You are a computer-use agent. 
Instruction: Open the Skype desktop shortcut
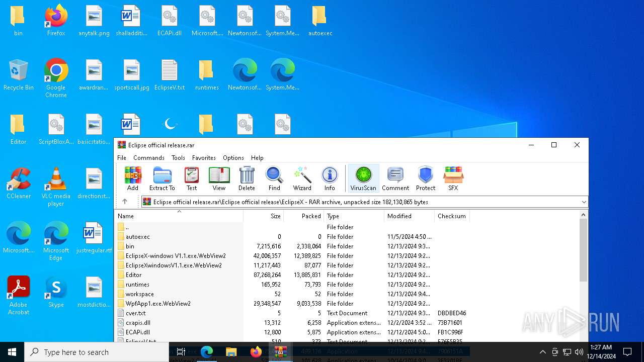56,292
